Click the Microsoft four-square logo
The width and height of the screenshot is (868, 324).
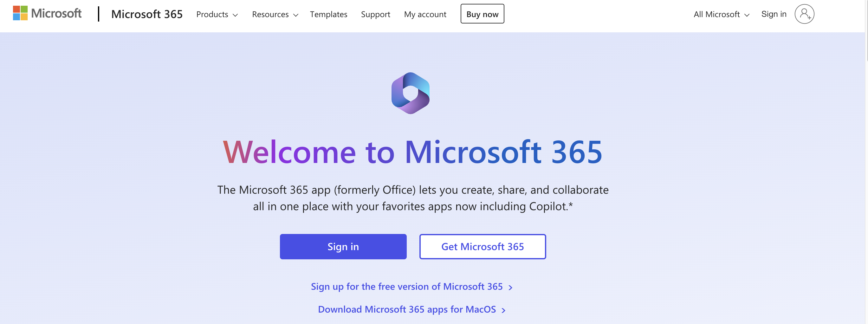[20, 13]
